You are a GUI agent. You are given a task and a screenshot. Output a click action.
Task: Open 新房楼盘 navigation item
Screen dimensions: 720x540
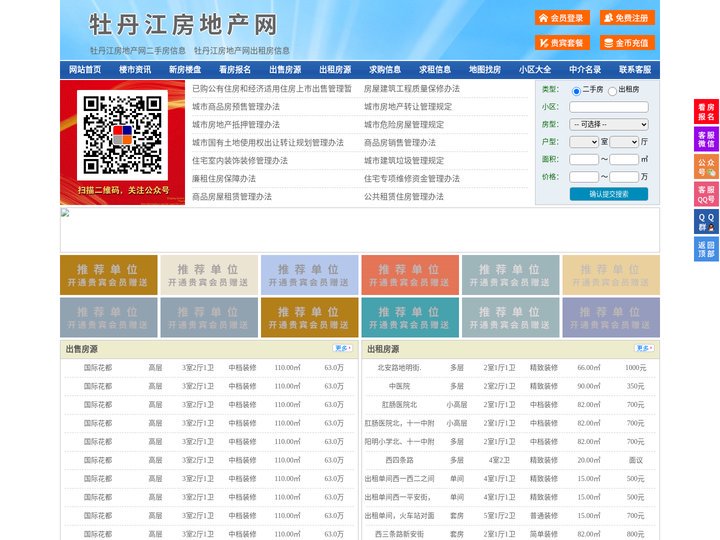(x=185, y=70)
